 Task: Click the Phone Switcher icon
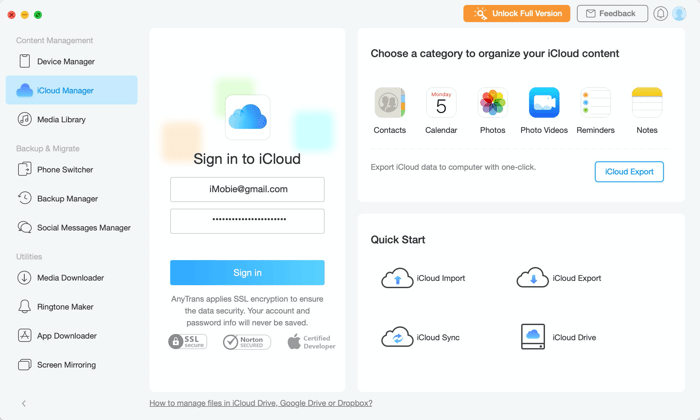pos(25,170)
